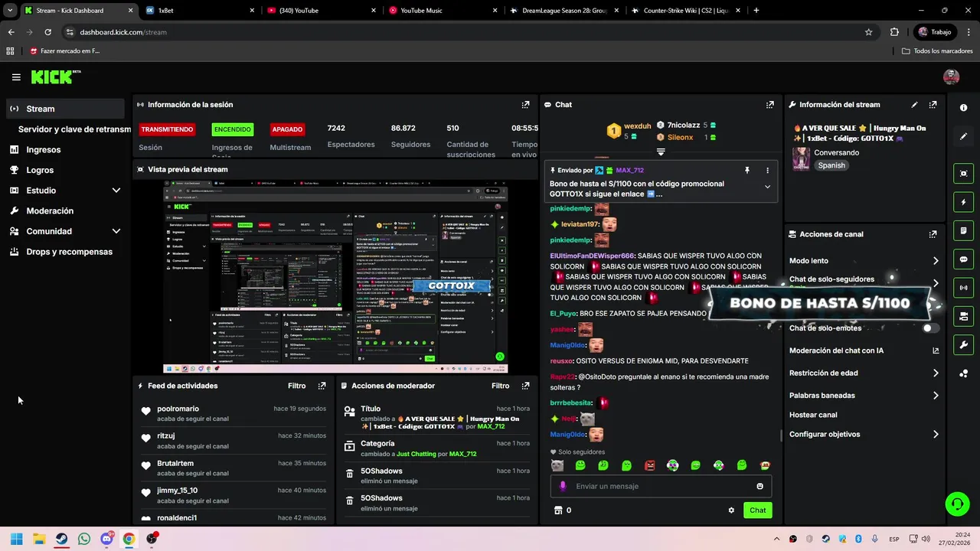Click the shop icon below the message box

click(557, 510)
